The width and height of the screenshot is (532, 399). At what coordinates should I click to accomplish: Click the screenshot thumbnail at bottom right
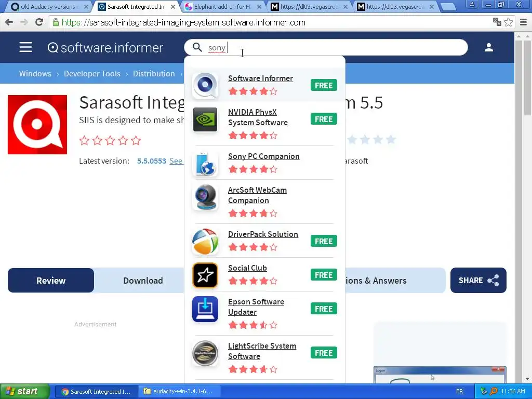tap(440, 375)
